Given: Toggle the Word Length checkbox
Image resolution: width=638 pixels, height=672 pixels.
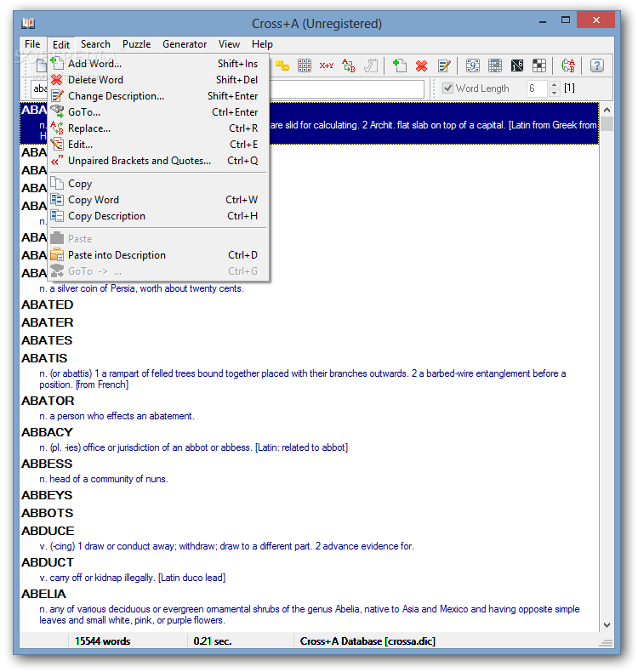Looking at the screenshot, I should pos(447,88).
